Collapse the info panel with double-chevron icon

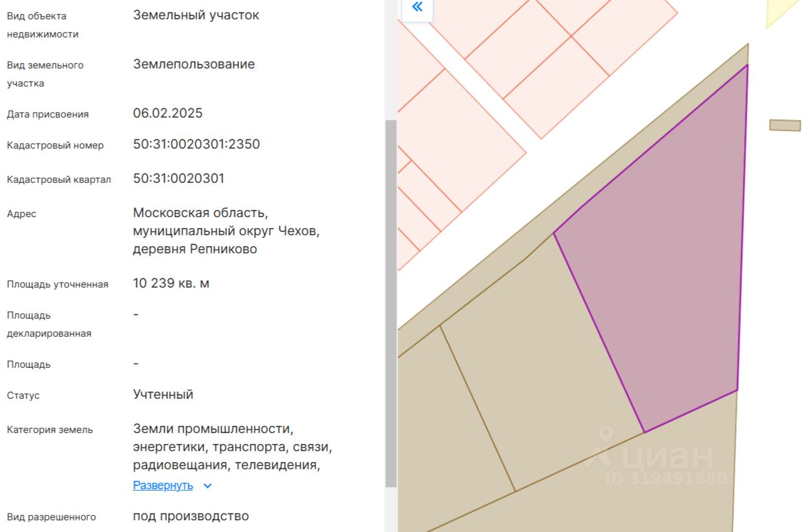click(x=417, y=8)
